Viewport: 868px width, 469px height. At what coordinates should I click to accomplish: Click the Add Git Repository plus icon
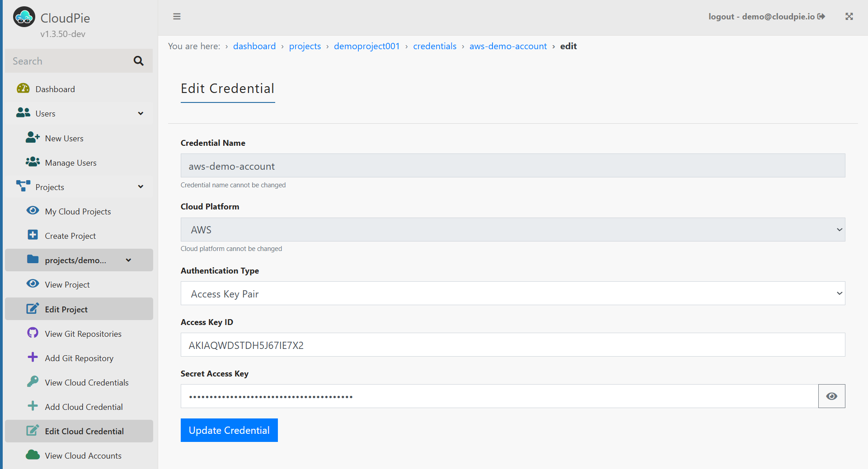click(x=33, y=358)
